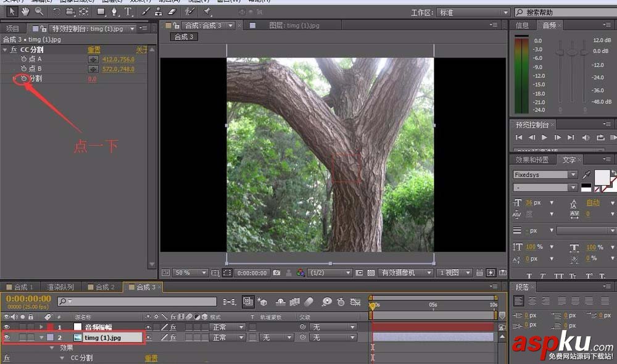This screenshot has width=617, height=364.
Task: Open show channel color circles icon
Action: click(x=300, y=272)
